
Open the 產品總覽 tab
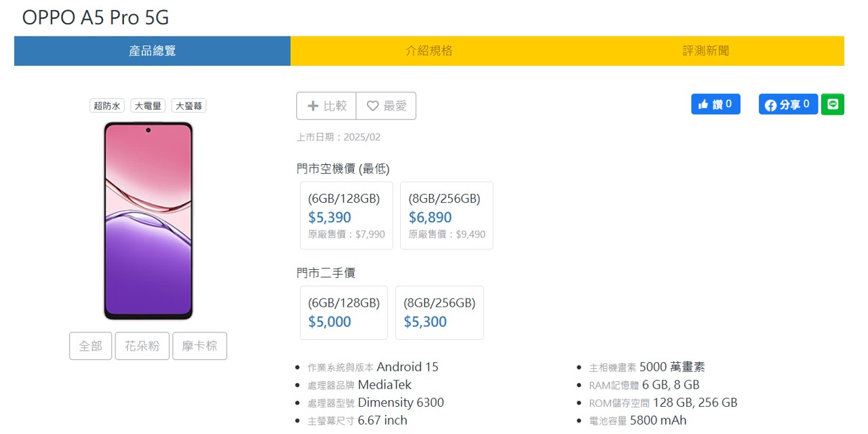coord(153,51)
